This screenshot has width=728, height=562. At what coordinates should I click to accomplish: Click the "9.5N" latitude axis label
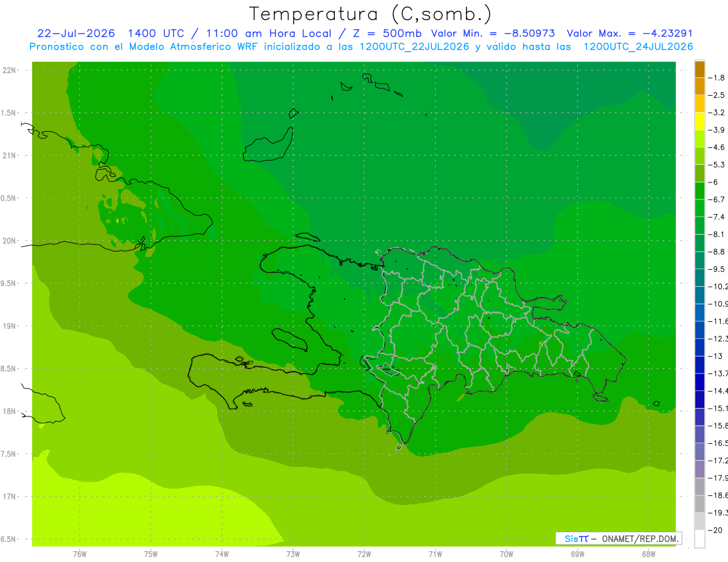click(x=9, y=284)
